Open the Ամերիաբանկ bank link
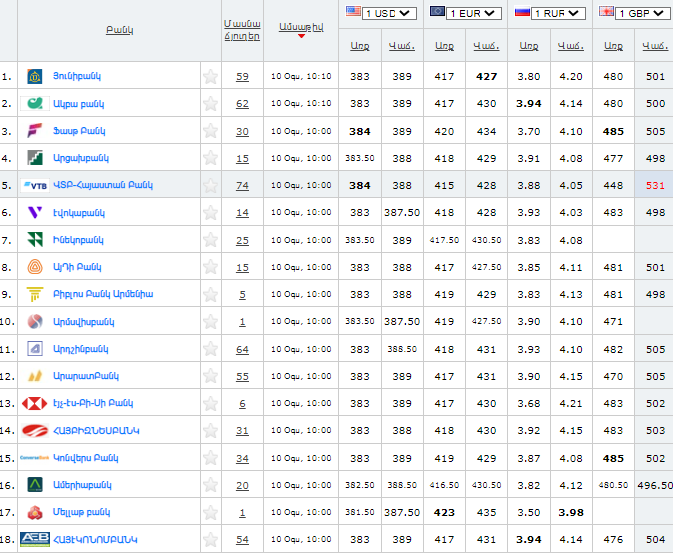Screen dimensions: 673x553 coord(82,485)
